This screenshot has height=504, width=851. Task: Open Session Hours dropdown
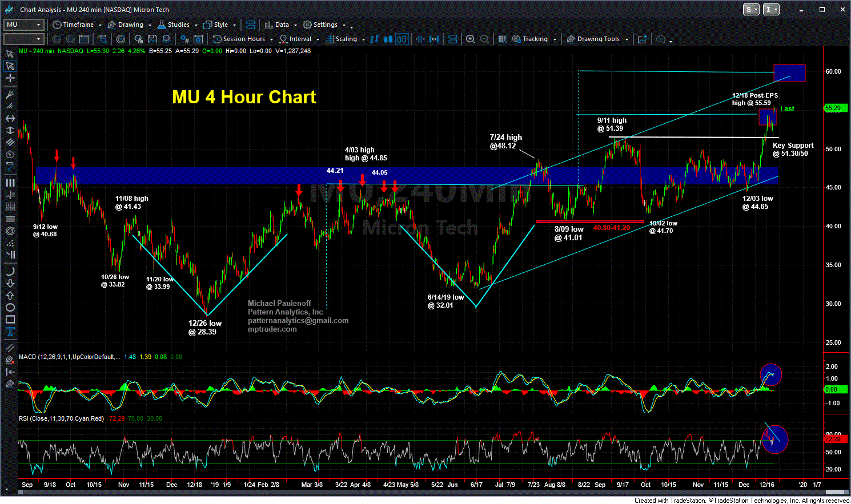click(x=243, y=39)
